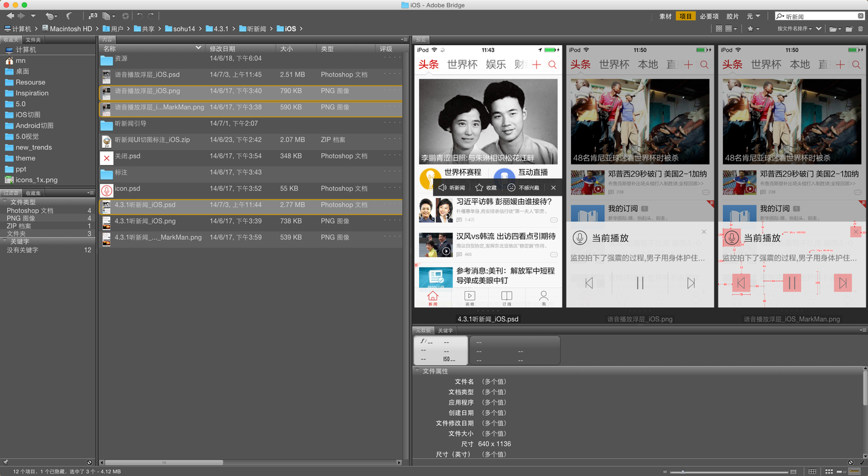Open the 关键字 panel tab
Viewport: 868px width, 476px height.
coord(445,330)
